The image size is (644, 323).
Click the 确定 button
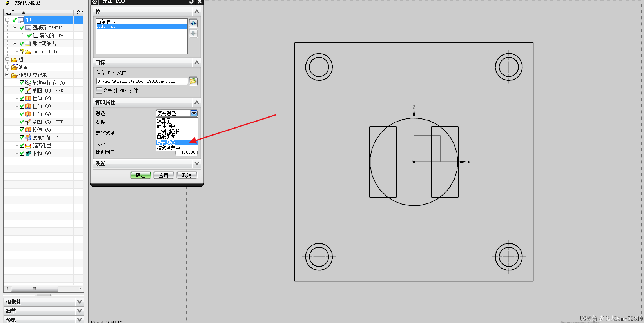pos(141,175)
